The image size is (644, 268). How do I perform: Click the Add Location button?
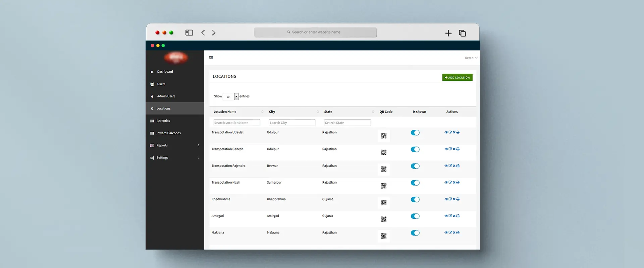[457, 77]
